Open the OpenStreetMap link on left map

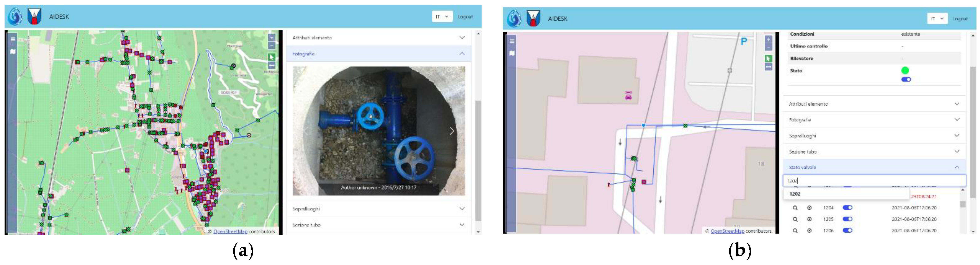(x=230, y=231)
